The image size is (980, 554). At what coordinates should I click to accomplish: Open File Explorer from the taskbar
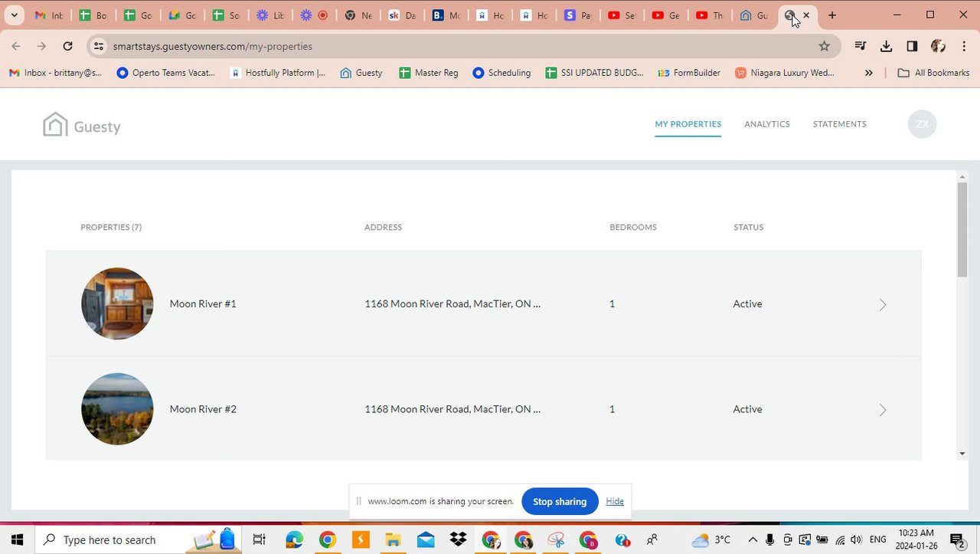tap(393, 539)
